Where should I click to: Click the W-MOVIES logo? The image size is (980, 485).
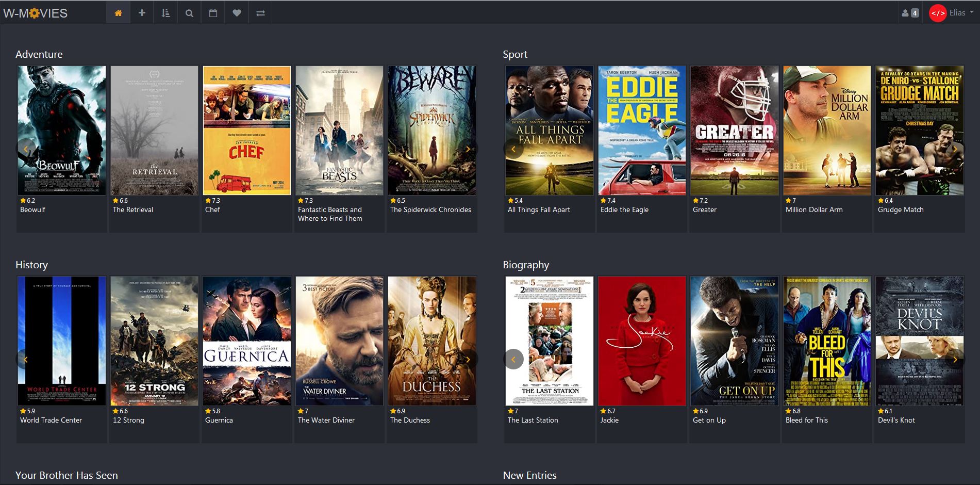click(x=35, y=13)
